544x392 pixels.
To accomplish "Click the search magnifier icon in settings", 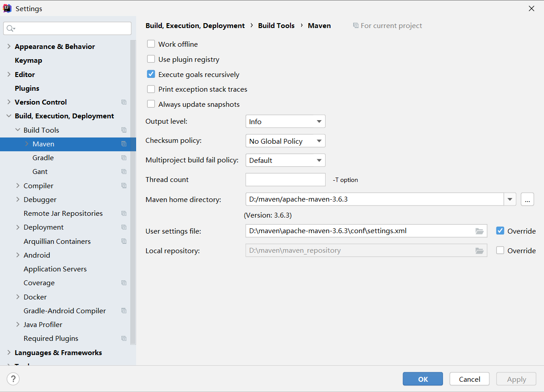I will click(x=11, y=28).
